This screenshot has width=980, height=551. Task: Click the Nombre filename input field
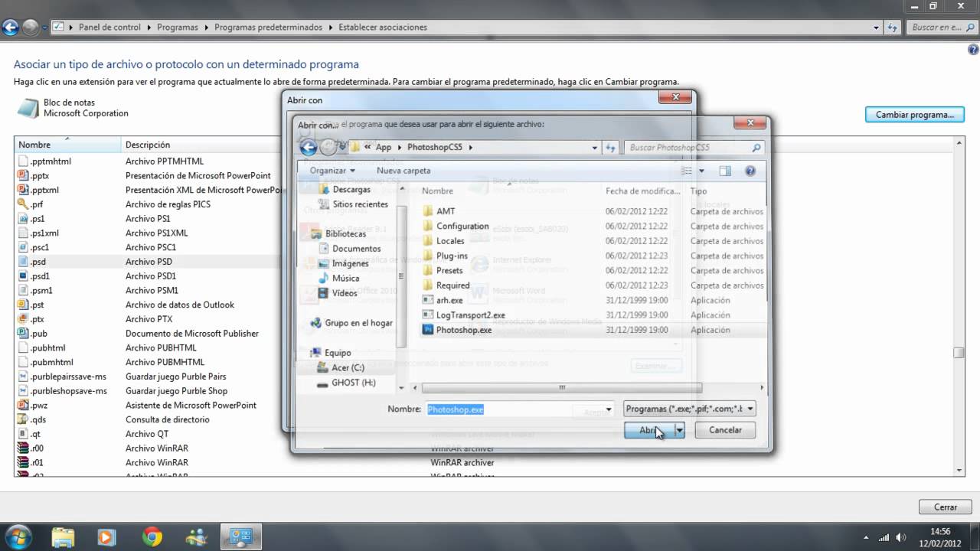[519, 409]
